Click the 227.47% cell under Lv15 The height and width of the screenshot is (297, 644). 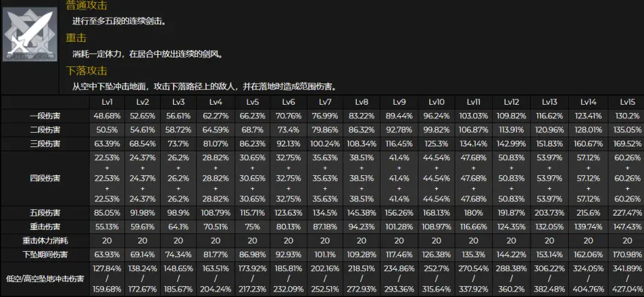point(626,212)
